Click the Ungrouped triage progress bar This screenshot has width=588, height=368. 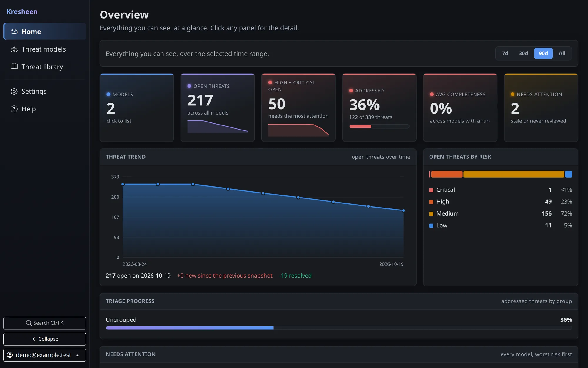[339, 328]
